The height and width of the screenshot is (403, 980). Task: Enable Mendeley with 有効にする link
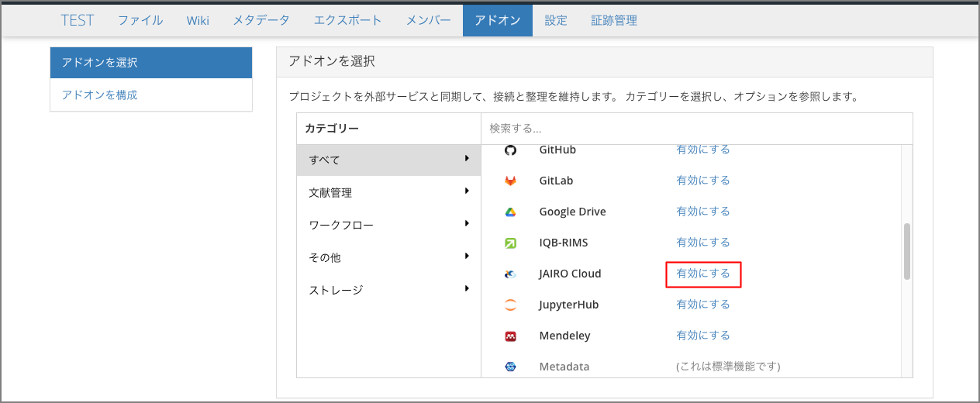[703, 336]
